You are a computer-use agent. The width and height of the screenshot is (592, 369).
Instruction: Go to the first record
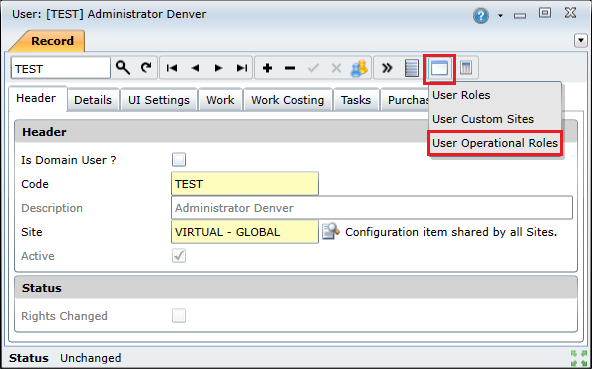pyautogui.click(x=172, y=68)
